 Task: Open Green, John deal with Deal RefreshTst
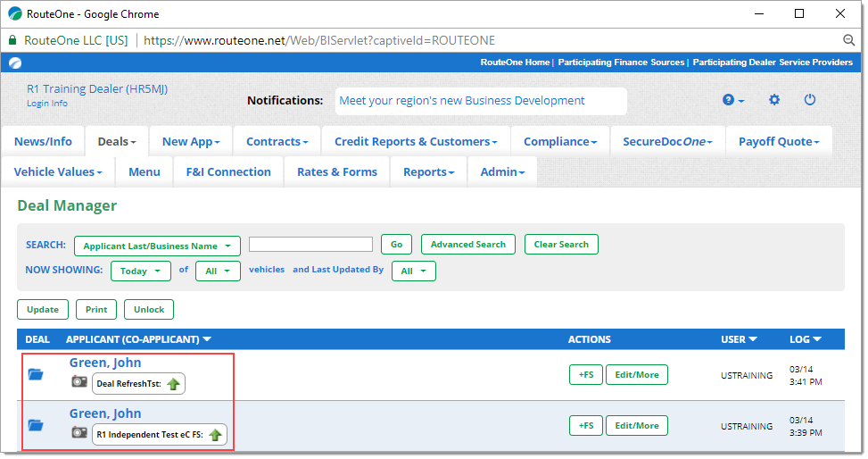(x=105, y=363)
